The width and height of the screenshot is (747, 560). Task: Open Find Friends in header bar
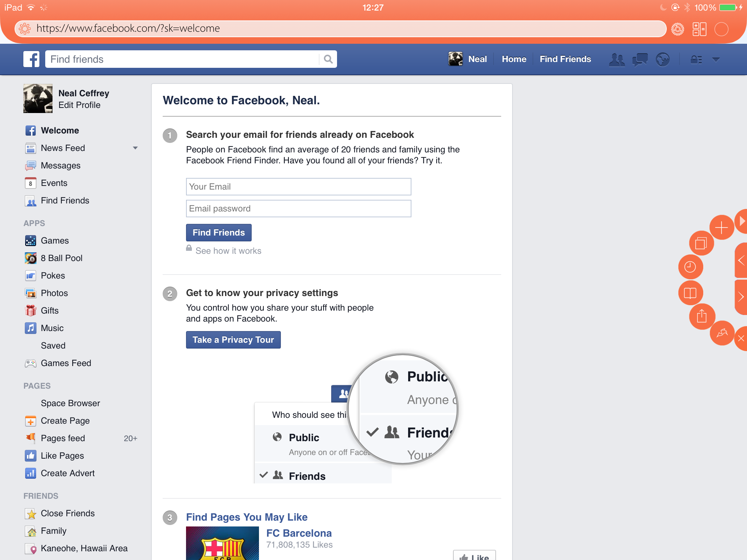(x=565, y=59)
